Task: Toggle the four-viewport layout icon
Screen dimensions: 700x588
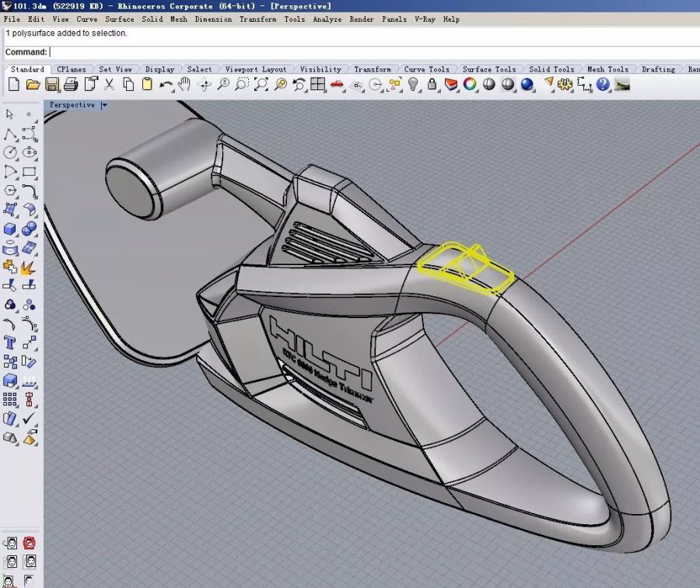Action: (x=318, y=85)
